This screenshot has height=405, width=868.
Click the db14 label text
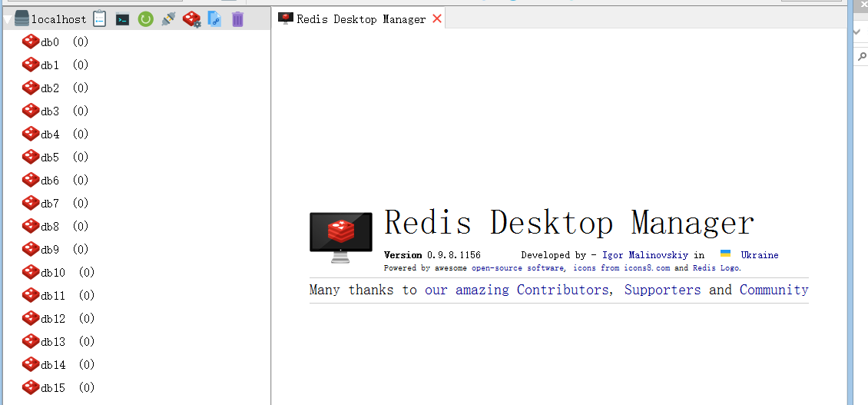(x=53, y=364)
